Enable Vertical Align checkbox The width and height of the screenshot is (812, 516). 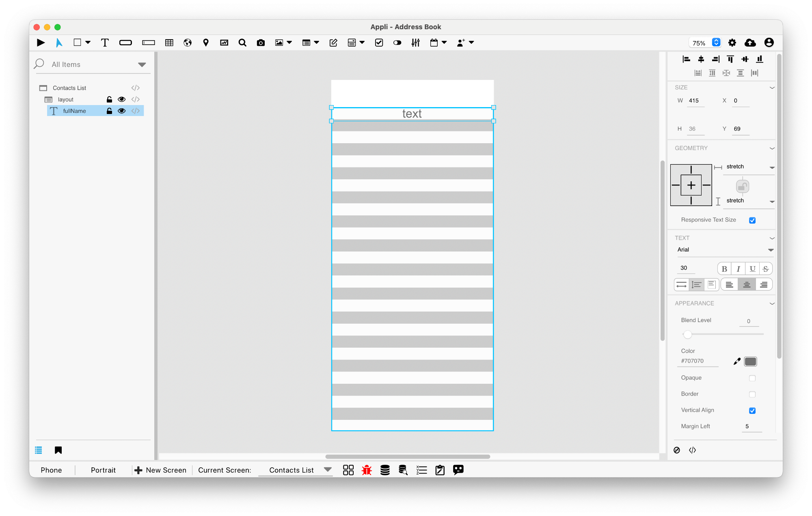pyautogui.click(x=752, y=410)
